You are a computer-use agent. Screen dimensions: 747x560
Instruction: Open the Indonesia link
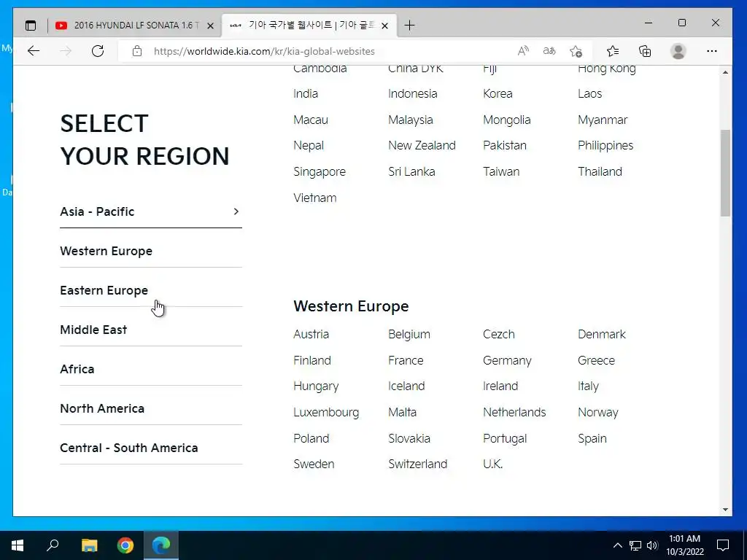click(413, 94)
